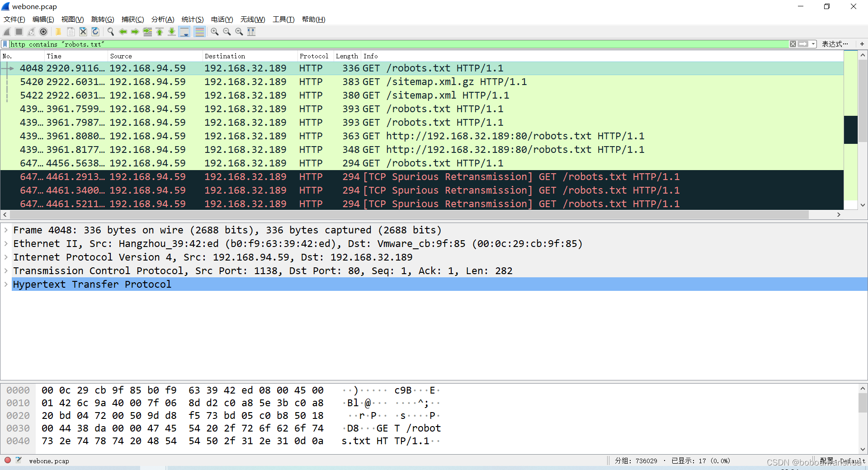
Task: Open the 视图(V) menu
Action: click(73, 19)
